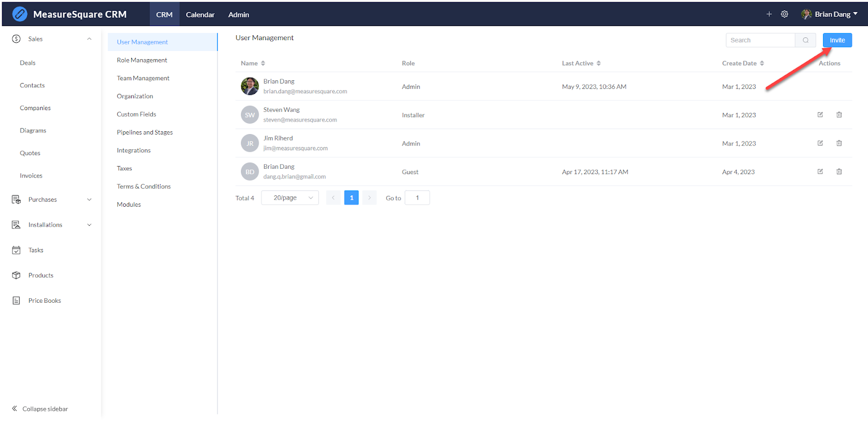This screenshot has height=421, width=868.
Task: Click the search magnifier button
Action: tap(806, 40)
